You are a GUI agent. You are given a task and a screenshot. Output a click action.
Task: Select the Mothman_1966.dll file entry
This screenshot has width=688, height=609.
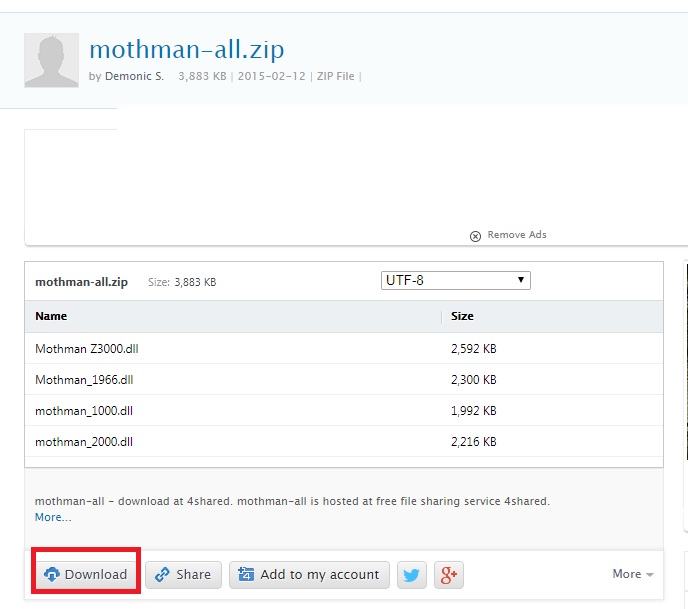(x=84, y=380)
